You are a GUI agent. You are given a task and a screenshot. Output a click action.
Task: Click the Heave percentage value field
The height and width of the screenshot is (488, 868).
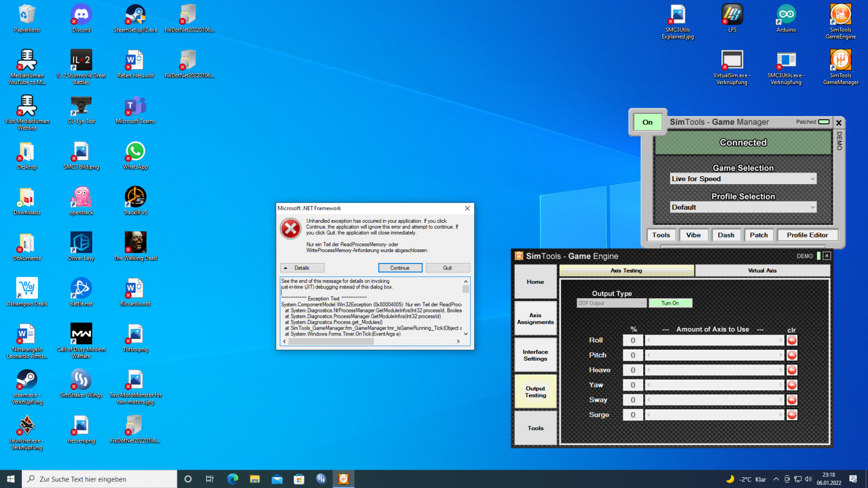pos(633,370)
